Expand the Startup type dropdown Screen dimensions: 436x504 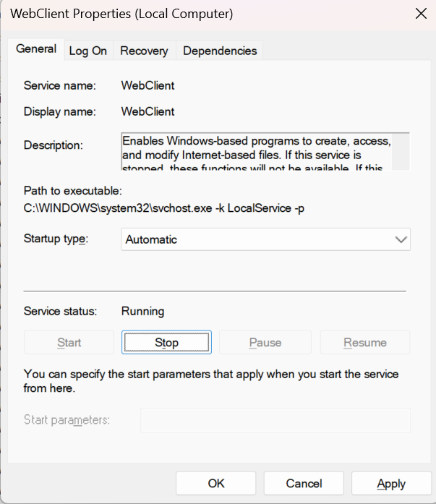coord(265,239)
